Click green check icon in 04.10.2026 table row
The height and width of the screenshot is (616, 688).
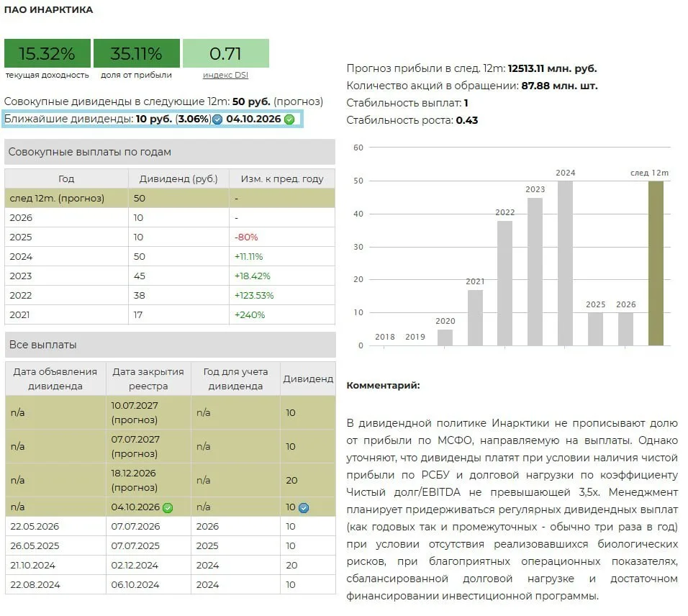pos(168,507)
